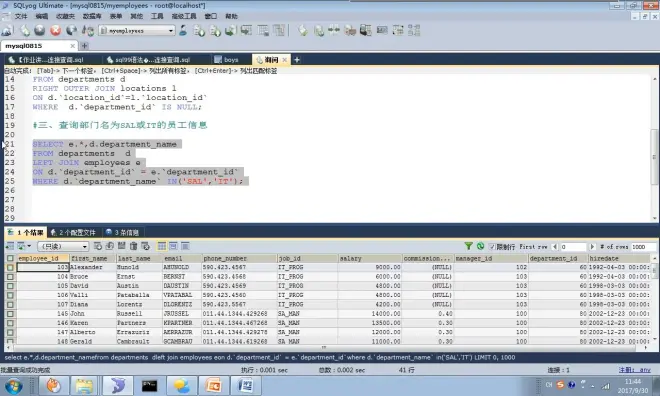Open the 工具 menu
This screenshot has width=660, height=396.
tap(157, 16)
